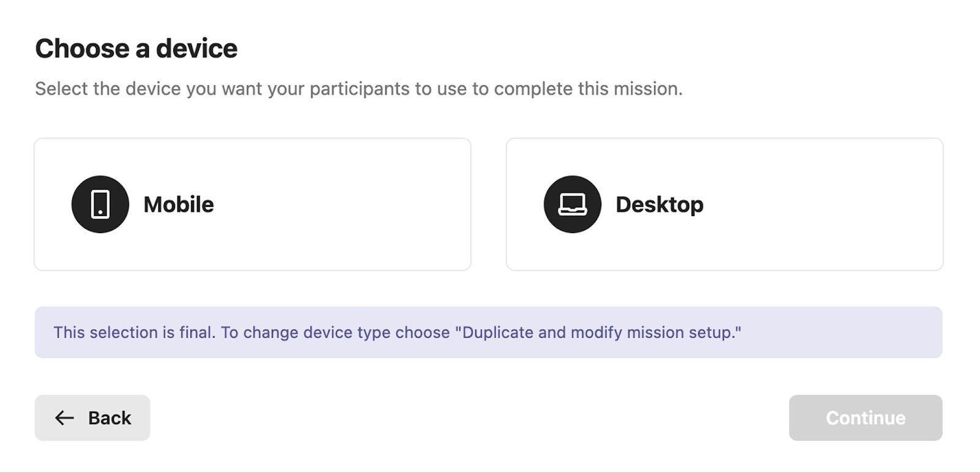Click the "Choose a device" heading
Screen dimensions: 980x473
pos(136,48)
